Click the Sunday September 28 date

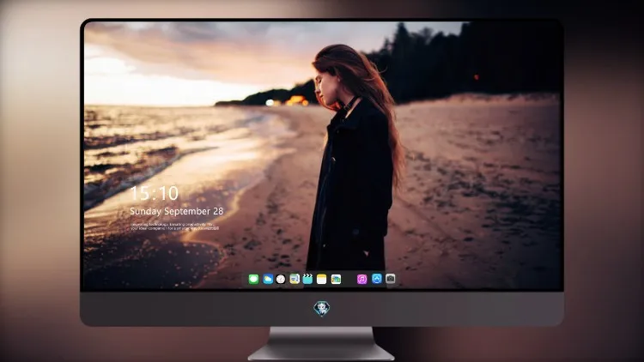tap(177, 211)
